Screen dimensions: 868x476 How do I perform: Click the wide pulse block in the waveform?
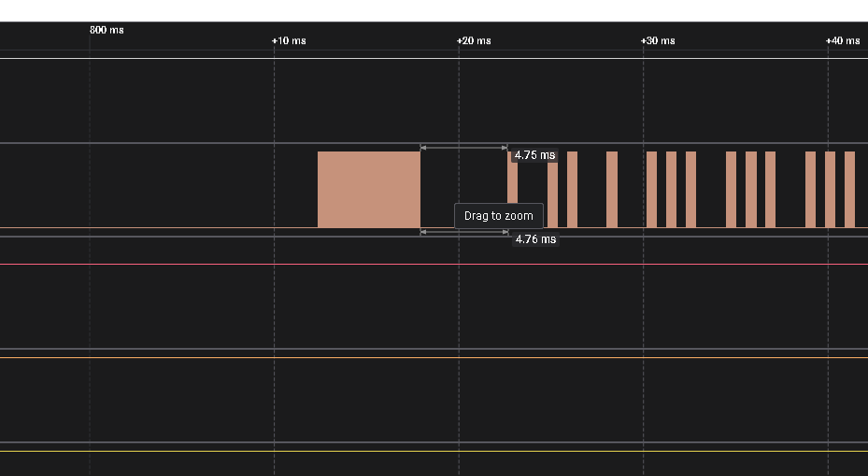[x=368, y=189]
